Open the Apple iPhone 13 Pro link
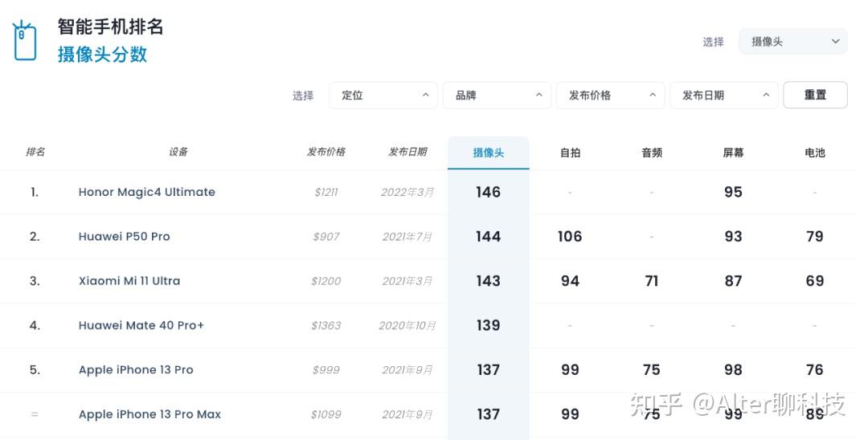 136,370
